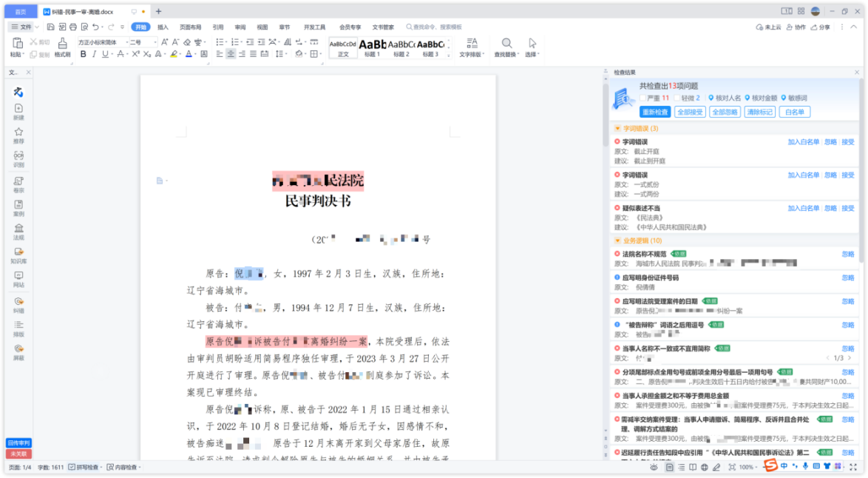Check the 严重 severity filter checkbox

pos(644,98)
